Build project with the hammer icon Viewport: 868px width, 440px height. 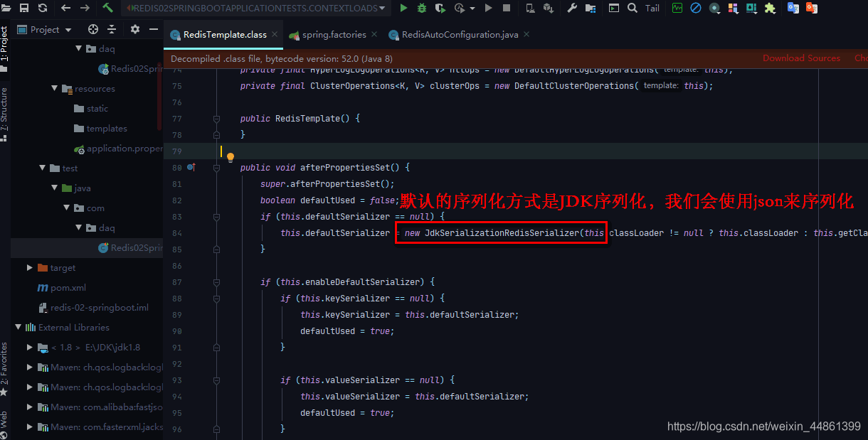[x=108, y=9]
